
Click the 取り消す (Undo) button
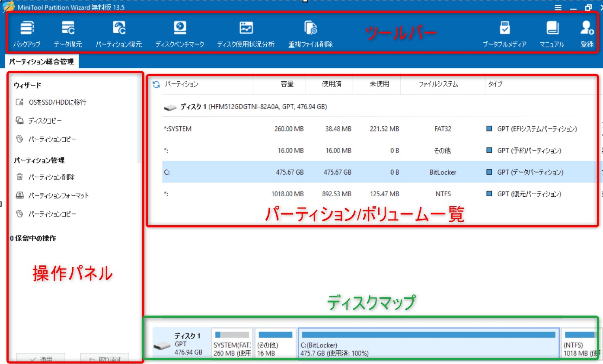click(105, 359)
